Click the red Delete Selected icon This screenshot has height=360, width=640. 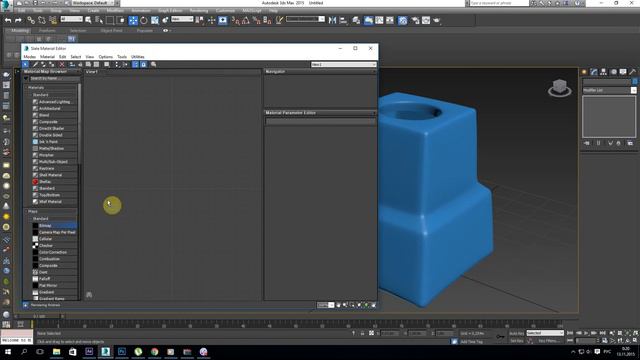coord(62,64)
